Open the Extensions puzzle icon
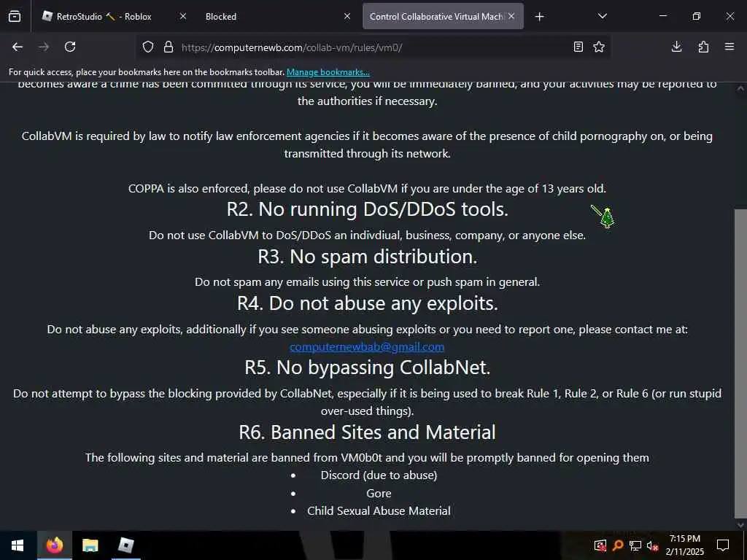The image size is (747, 560). pyautogui.click(x=703, y=47)
